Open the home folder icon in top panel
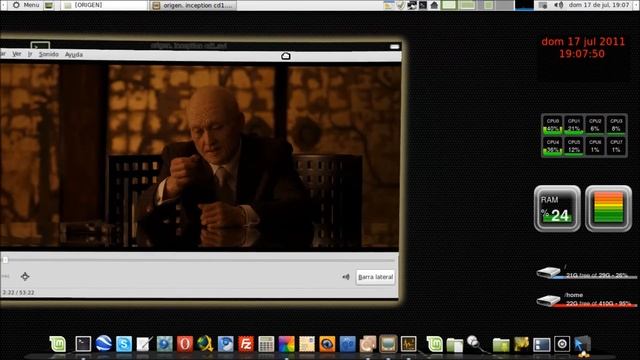Image resolution: width=640 pixels, height=360 pixels. click(x=434, y=5)
